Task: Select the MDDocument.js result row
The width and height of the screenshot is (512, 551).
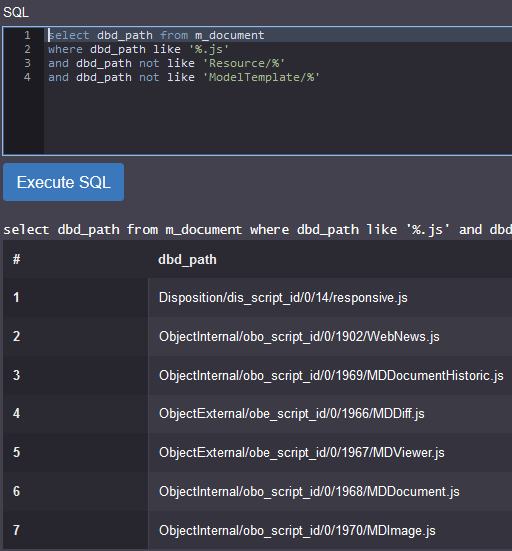Action: 258,491
